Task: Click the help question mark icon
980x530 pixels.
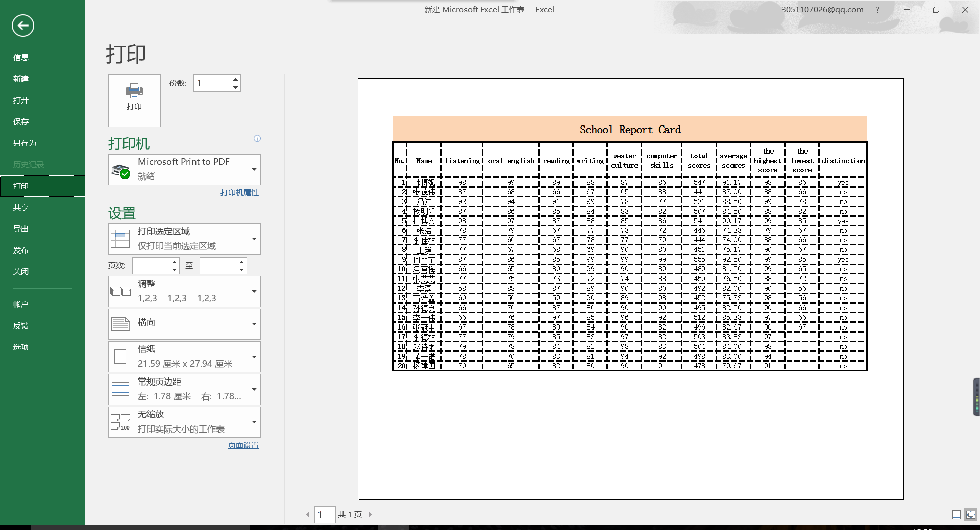Action: pos(877,10)
